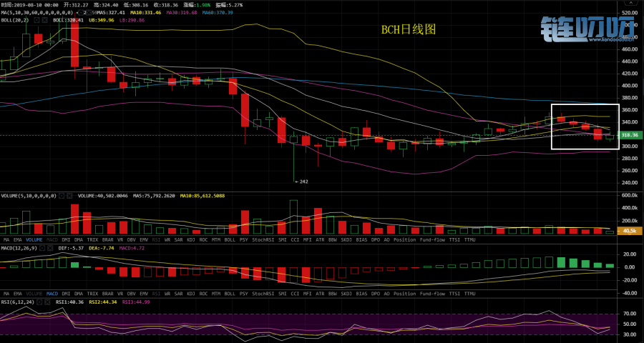Open settings icon for the BOLL overlay

click(x=36, y=20)
